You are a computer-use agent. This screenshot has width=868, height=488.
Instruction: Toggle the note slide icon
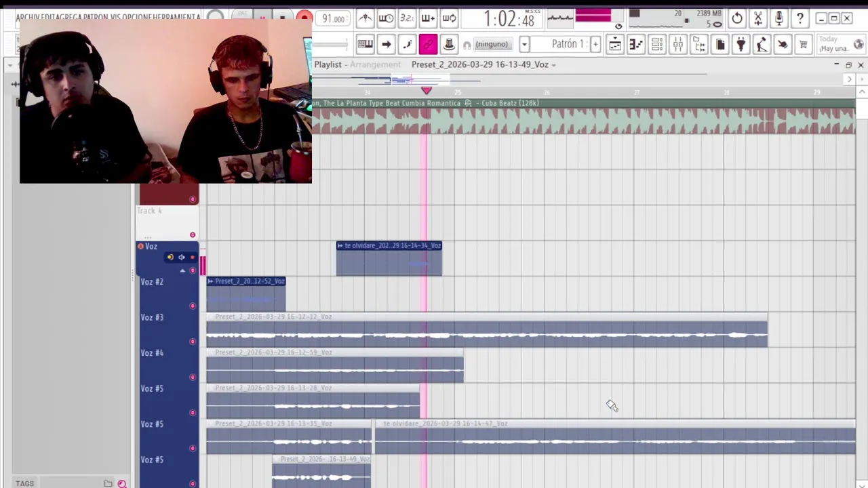407,45
